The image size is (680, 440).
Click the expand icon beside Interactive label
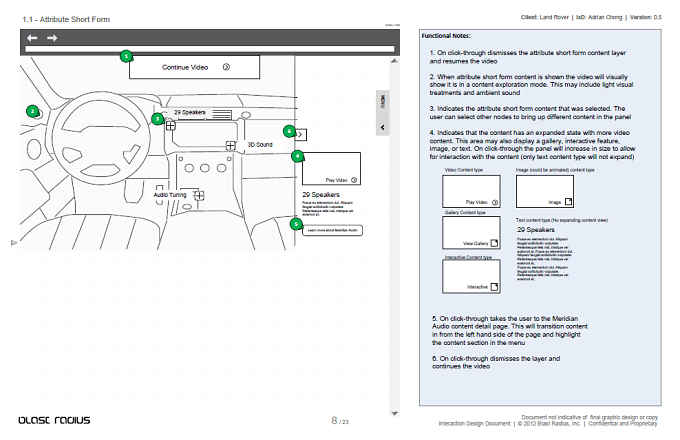(494, 287)
